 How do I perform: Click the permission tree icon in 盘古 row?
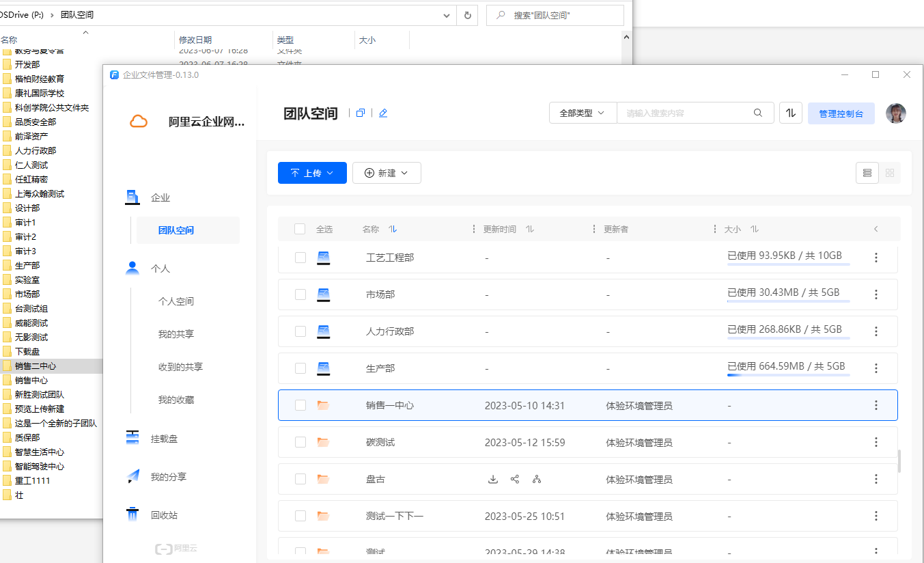(537, 479)
